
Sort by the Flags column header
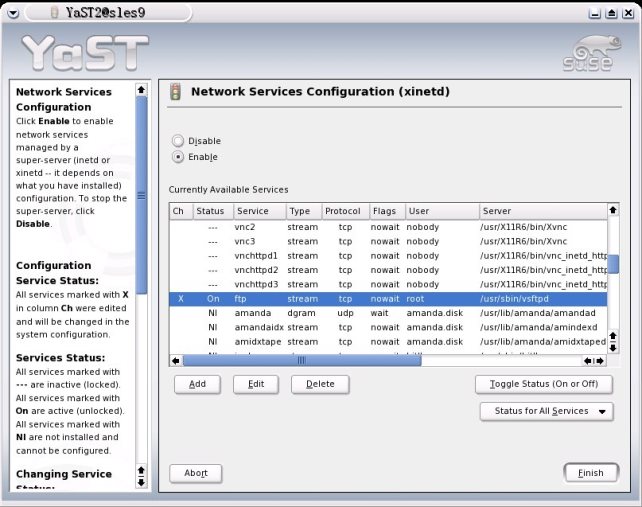(387, 211)
